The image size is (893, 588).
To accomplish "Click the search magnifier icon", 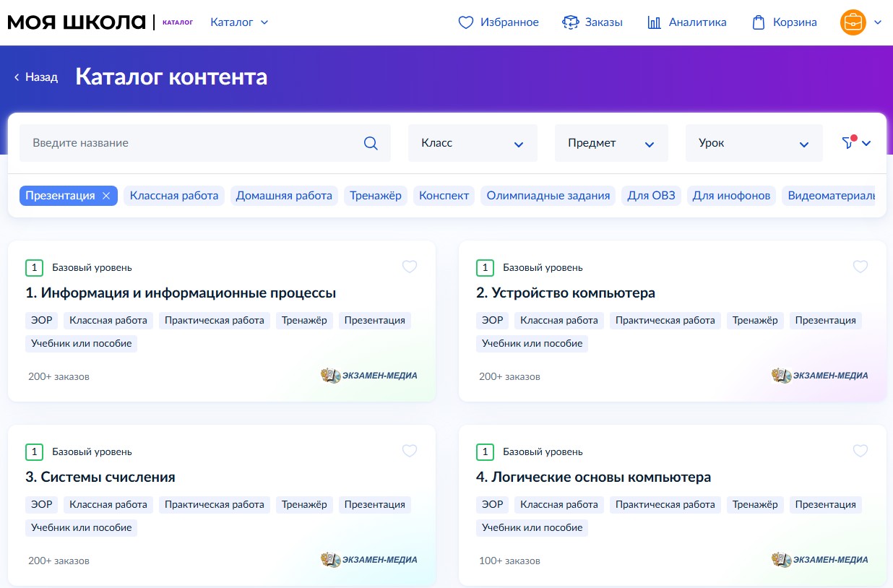I will [x=371, y=143].
